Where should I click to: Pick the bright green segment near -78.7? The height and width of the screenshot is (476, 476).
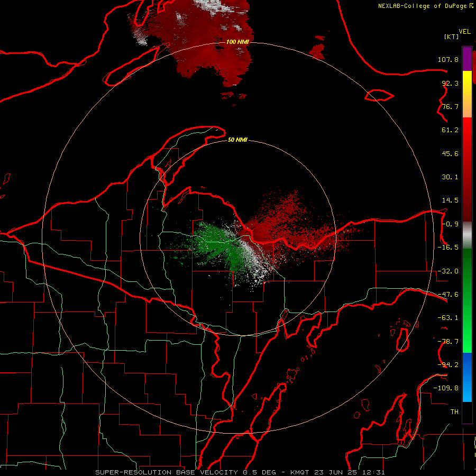[467, 342]
